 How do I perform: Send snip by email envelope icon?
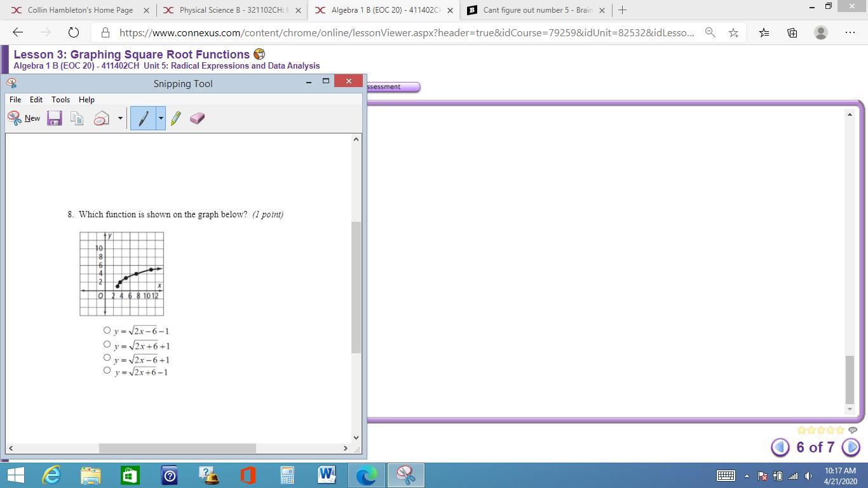coord(102,118)
